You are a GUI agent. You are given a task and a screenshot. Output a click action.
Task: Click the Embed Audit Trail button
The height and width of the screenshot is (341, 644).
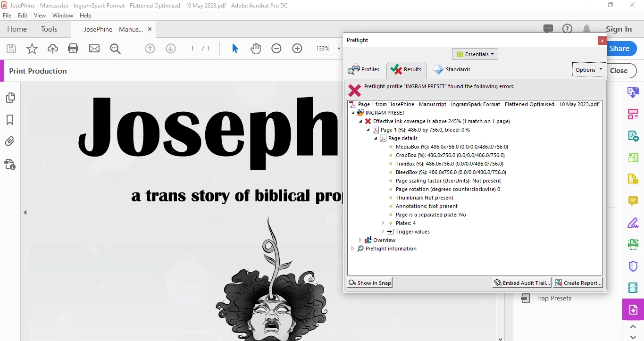[x=522, y=283]
